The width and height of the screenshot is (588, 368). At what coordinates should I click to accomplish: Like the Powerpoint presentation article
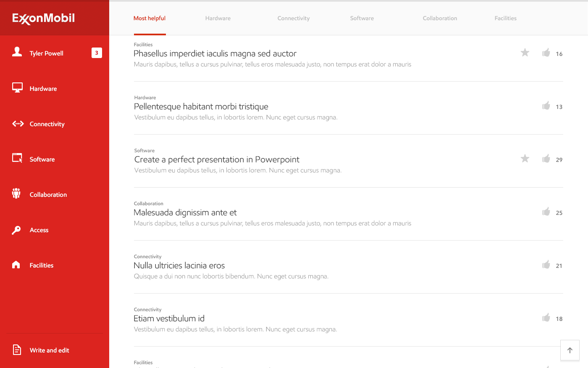coord(546,159)
